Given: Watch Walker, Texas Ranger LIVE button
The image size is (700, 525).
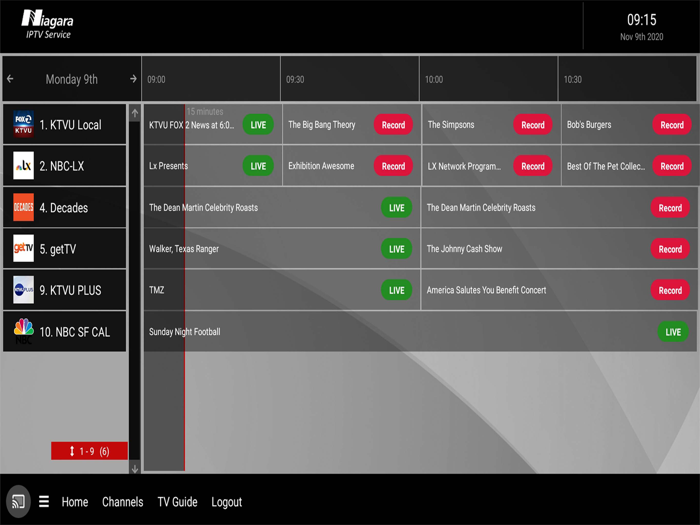Looking at the screenshot, I should click(396, 249).
